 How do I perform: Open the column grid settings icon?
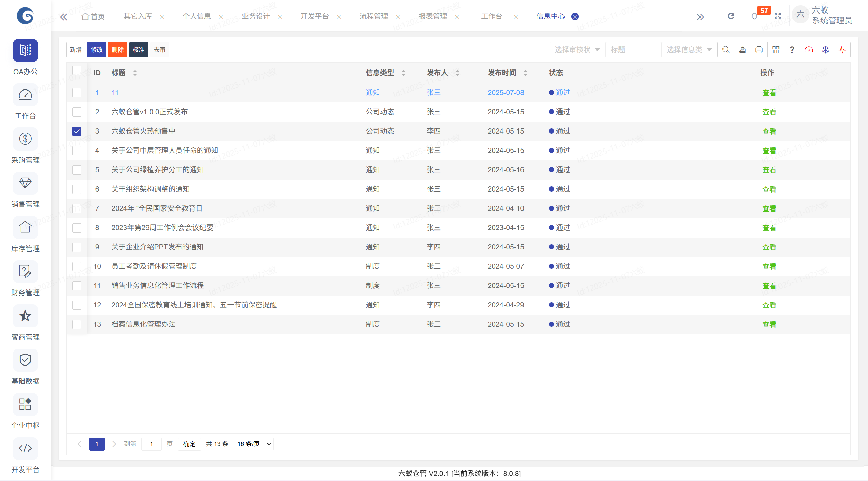click(x=775, y=50)
